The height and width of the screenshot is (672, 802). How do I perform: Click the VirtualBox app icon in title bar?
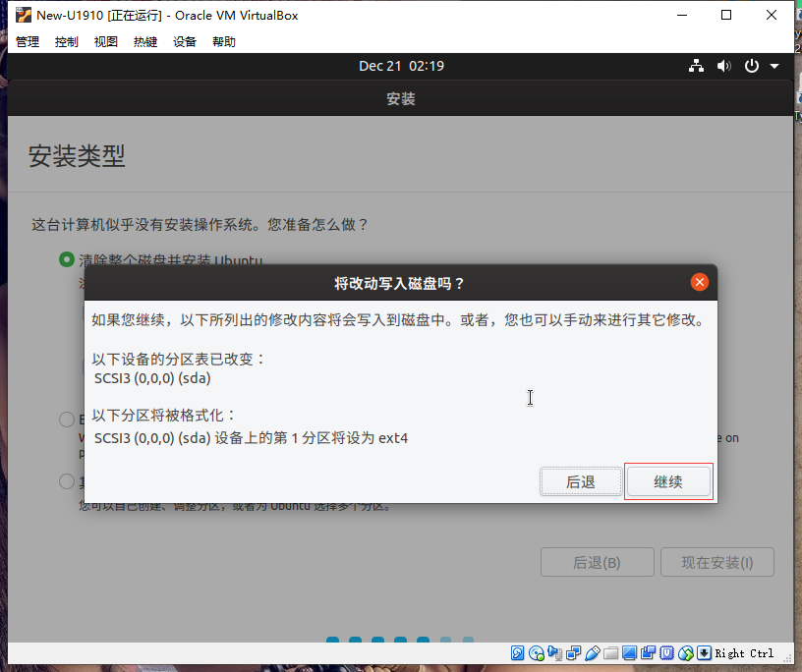[x=24, y=16]
